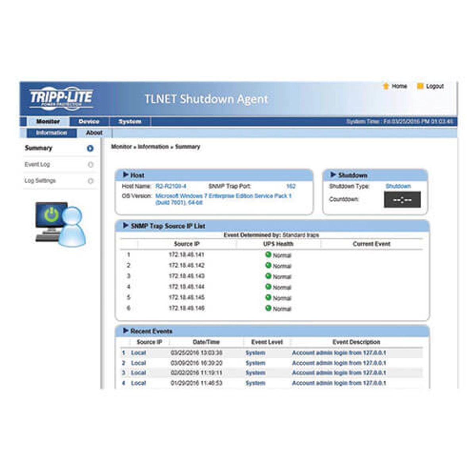The width and height of the screenshot is (476, 476).
Task: Click Local source for 03/25/2016 event
Action: click(138, 353)
